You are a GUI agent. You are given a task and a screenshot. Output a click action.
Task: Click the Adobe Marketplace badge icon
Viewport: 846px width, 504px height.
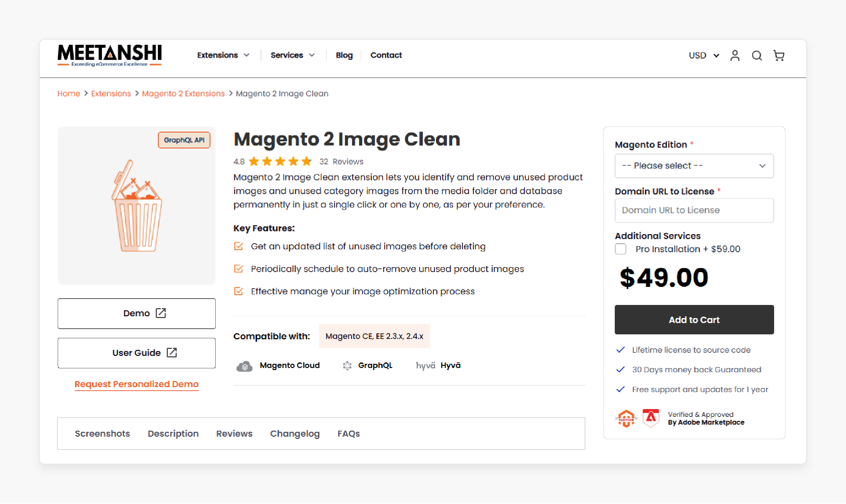651,418
